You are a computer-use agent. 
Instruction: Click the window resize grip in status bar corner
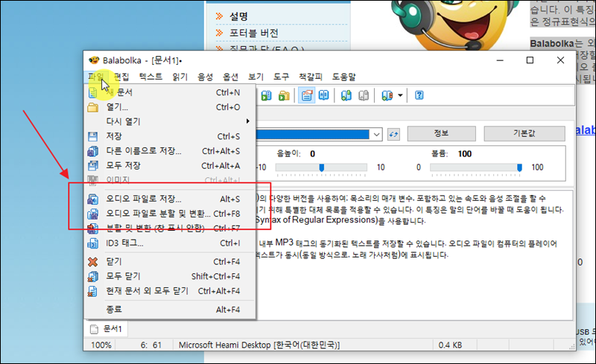pyautogui.click(x=571, y=347)
